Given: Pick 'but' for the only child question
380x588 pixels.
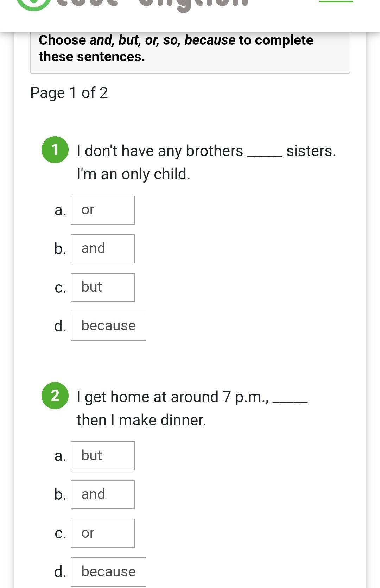Looking at the screenshot, I should point(102,287).
